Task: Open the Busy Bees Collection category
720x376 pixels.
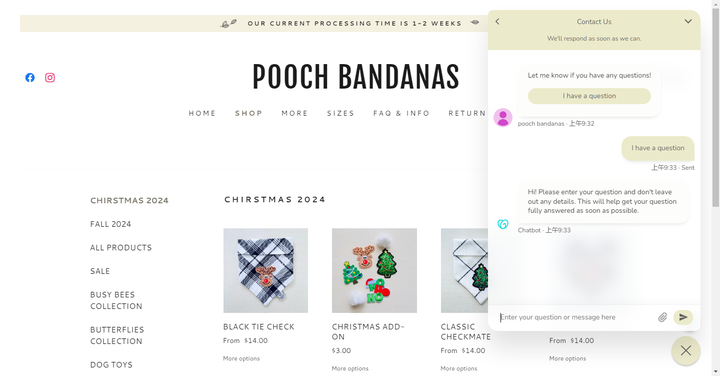Action: pyautogui.click(x=116, y=300)
